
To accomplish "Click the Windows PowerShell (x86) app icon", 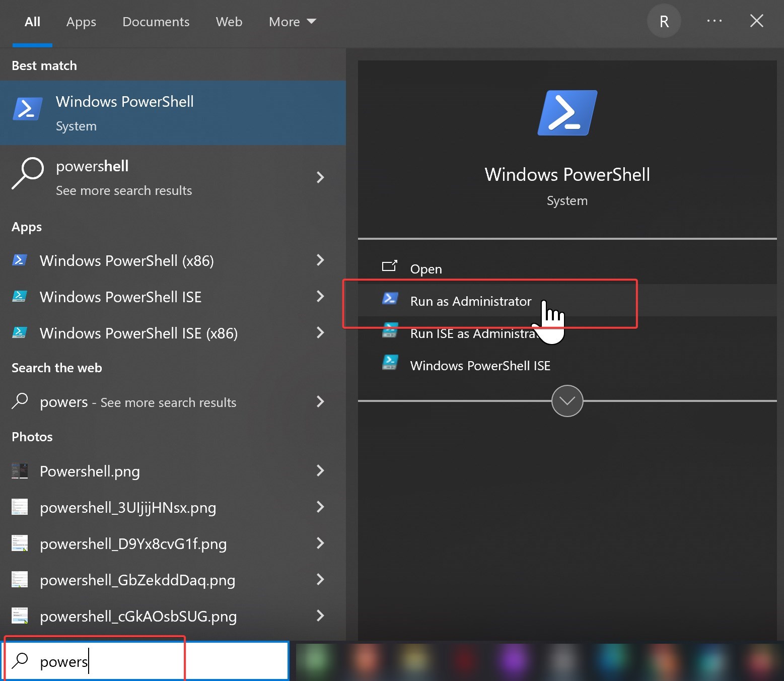I will (19, 260).
